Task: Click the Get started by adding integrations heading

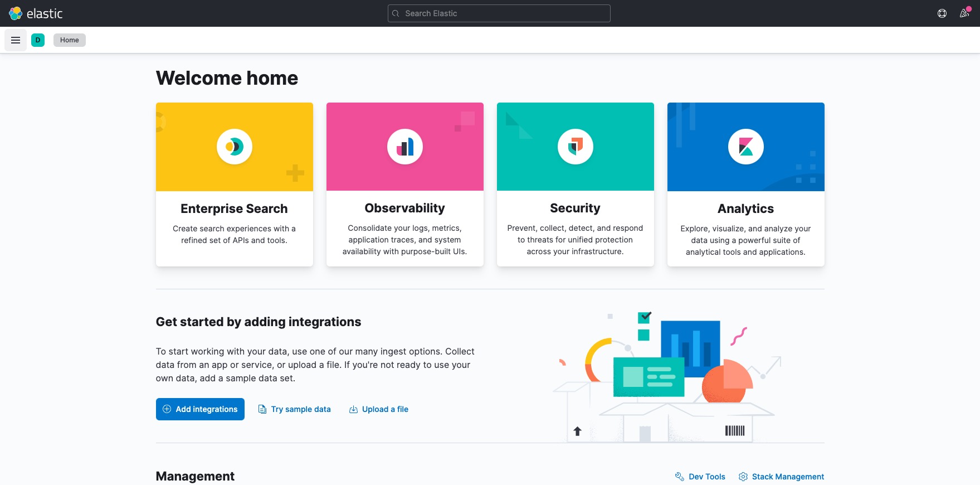Action: click(259, 322)
